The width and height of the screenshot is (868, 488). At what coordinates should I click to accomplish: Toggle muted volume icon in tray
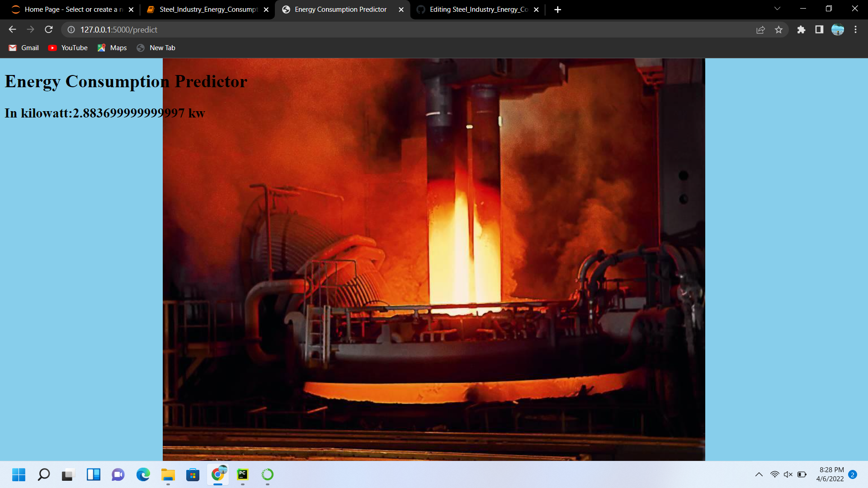[788, 474]
